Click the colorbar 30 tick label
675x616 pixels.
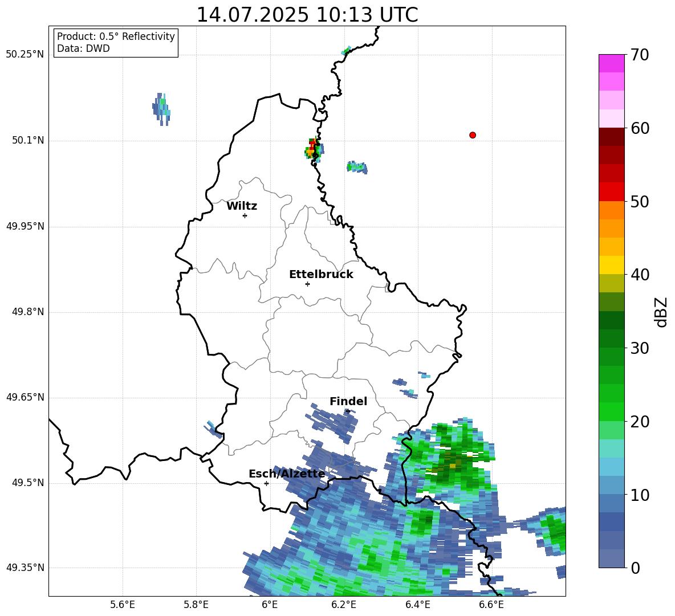point(640,348)
